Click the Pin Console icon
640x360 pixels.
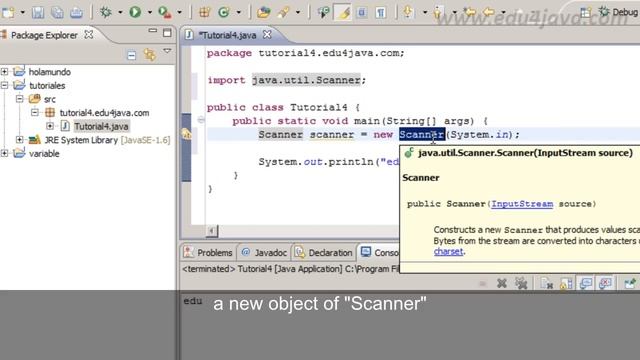[x=630, y=283]
